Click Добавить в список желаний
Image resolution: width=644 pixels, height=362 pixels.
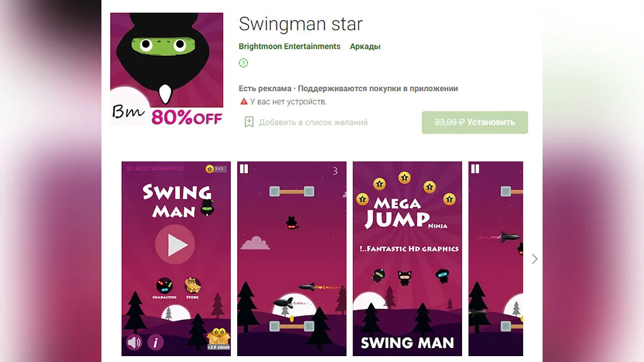(x=313, y=122)
